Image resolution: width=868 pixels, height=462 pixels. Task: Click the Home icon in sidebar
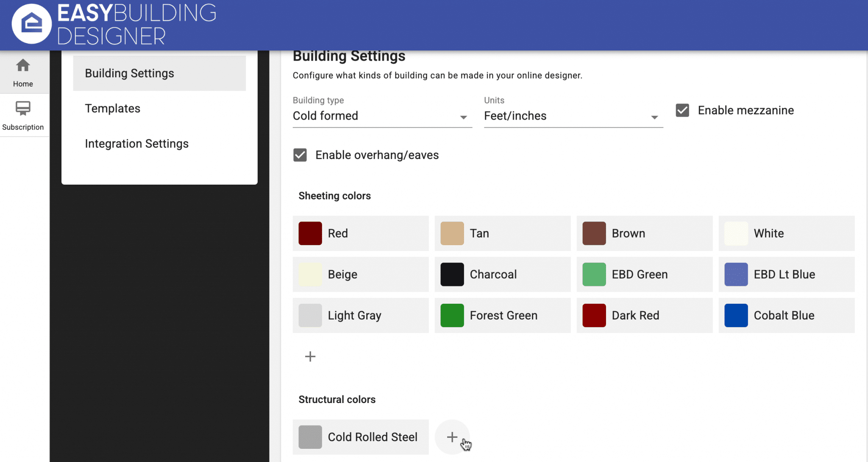click(23, 66)
